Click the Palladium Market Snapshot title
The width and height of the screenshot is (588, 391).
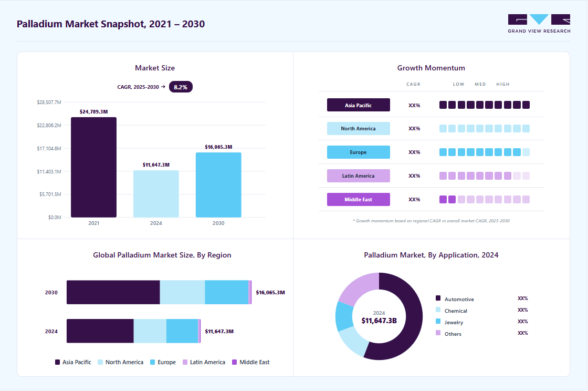[111, 24]
